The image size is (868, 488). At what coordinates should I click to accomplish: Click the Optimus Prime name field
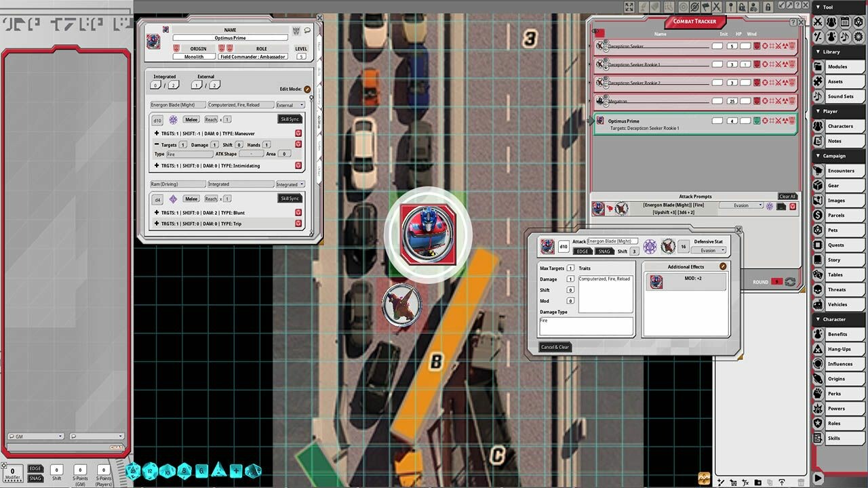point(230,38)
